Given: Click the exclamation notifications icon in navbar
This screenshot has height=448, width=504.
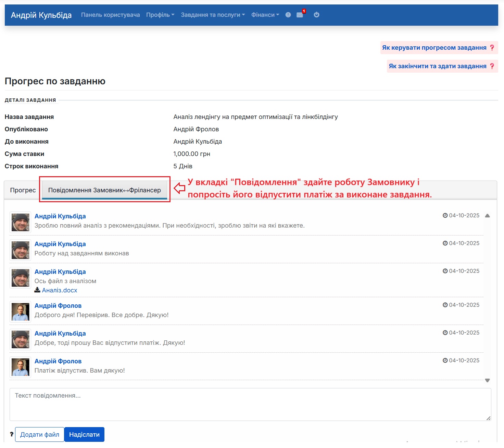Looking at the screenshot, I should [x=288, y=15].
